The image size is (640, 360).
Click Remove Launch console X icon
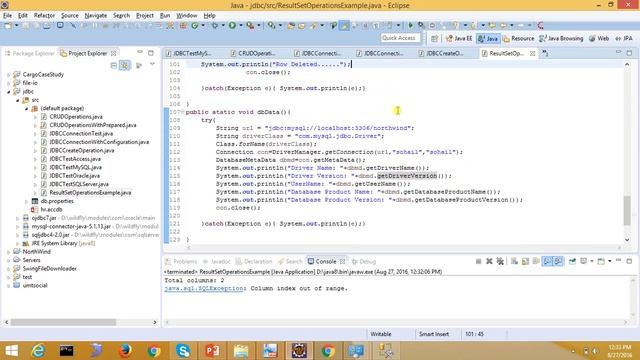(x=489, y=261)
